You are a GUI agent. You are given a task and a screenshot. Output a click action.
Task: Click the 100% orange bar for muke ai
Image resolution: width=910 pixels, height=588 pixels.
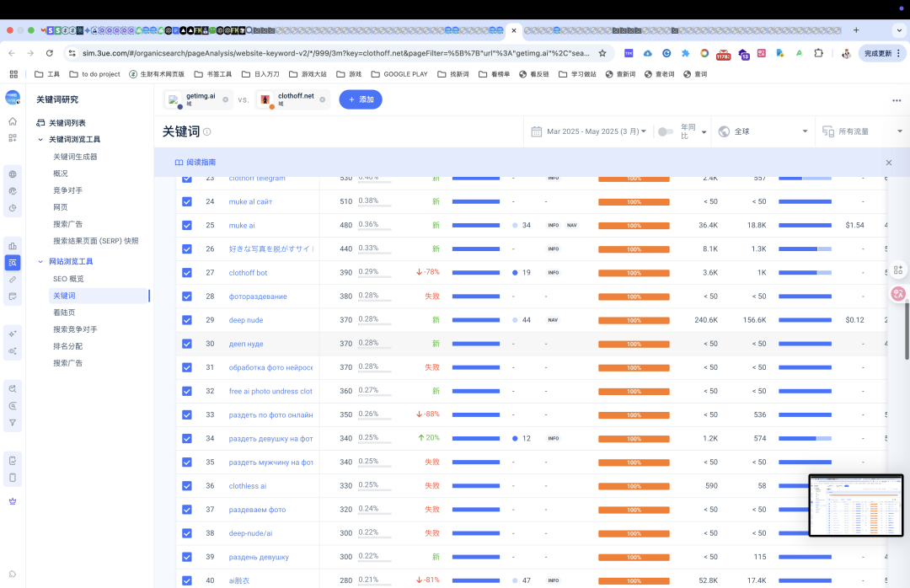click(634, 226)
